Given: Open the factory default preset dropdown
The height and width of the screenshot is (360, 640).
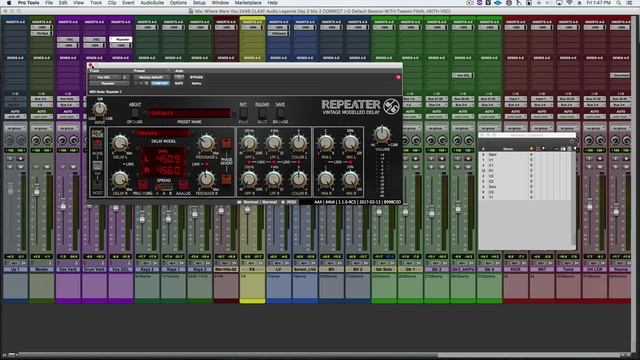Looking at the screenshot, I should [151, 77].
